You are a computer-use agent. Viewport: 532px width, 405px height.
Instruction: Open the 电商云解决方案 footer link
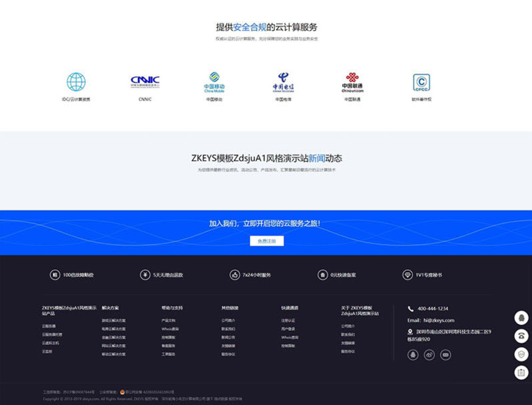[x=114, y=329]
